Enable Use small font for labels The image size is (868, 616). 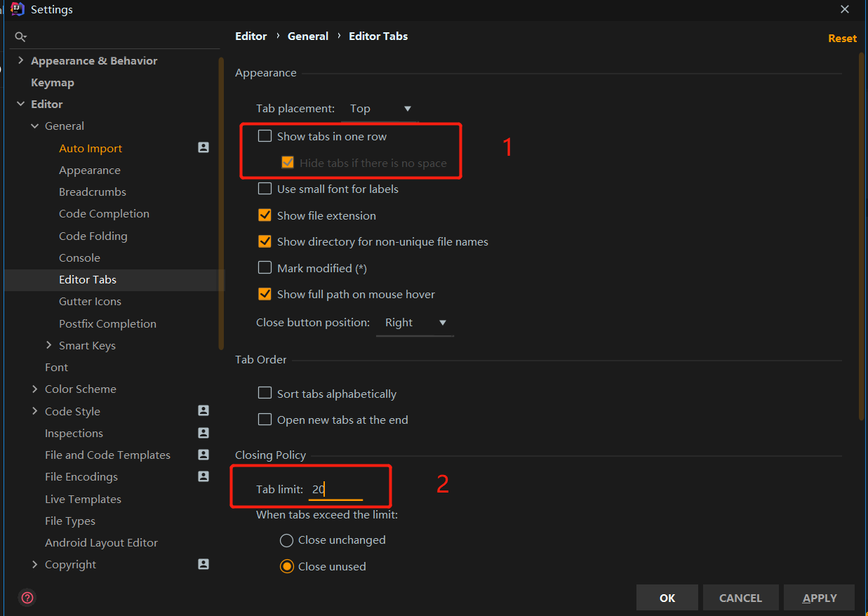pos(265,189)
